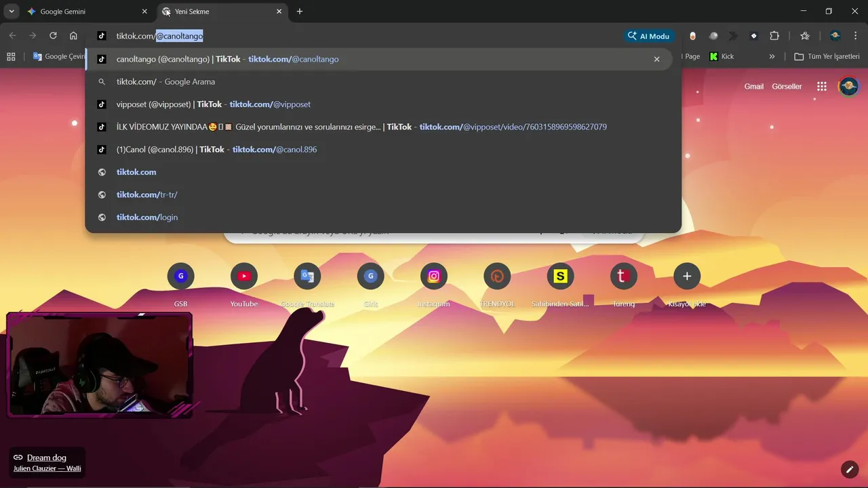
Task: Open the Dream dog theme link
Action: pyautogui.click(x=47, y=457)
